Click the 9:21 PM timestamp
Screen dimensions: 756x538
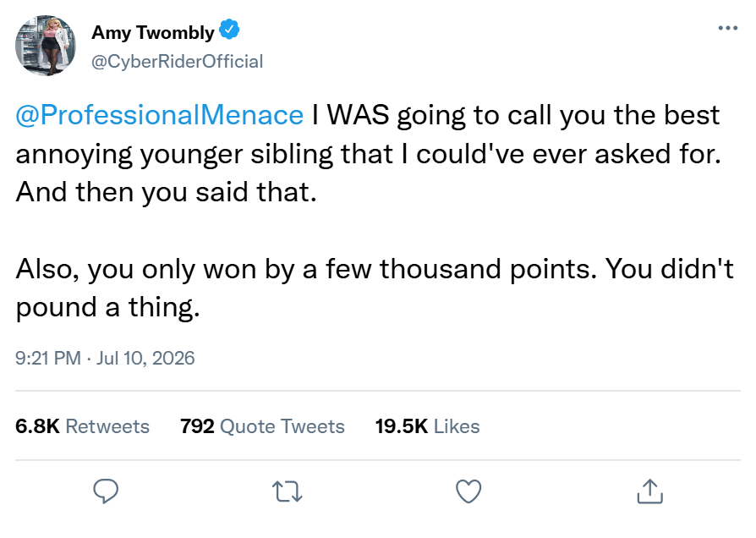47,358
